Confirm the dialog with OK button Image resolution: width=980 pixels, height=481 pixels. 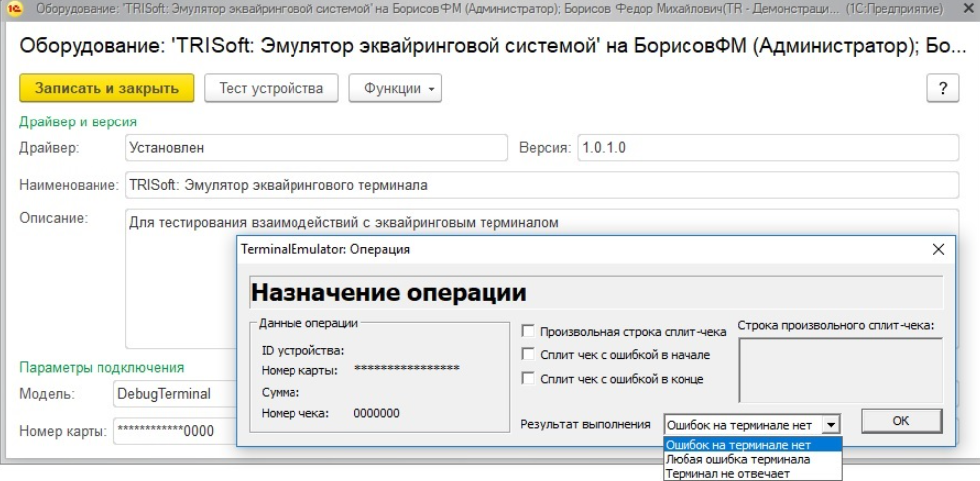point(901,421)
